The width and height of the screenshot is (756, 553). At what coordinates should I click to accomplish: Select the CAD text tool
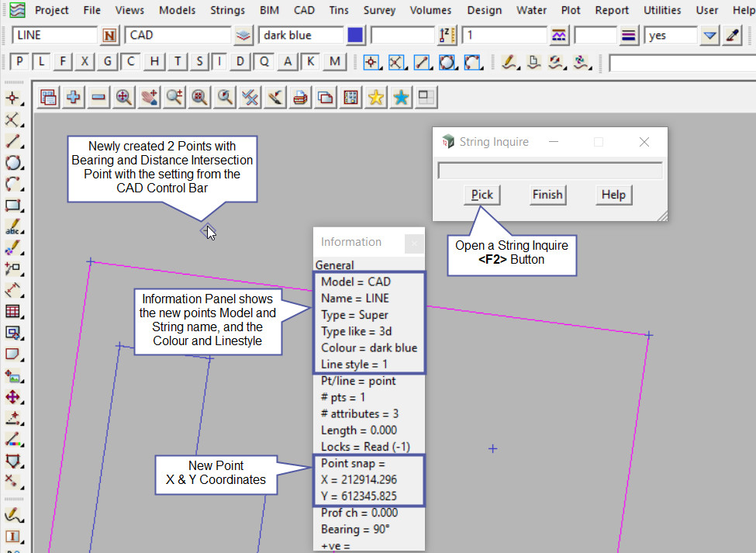13,228
